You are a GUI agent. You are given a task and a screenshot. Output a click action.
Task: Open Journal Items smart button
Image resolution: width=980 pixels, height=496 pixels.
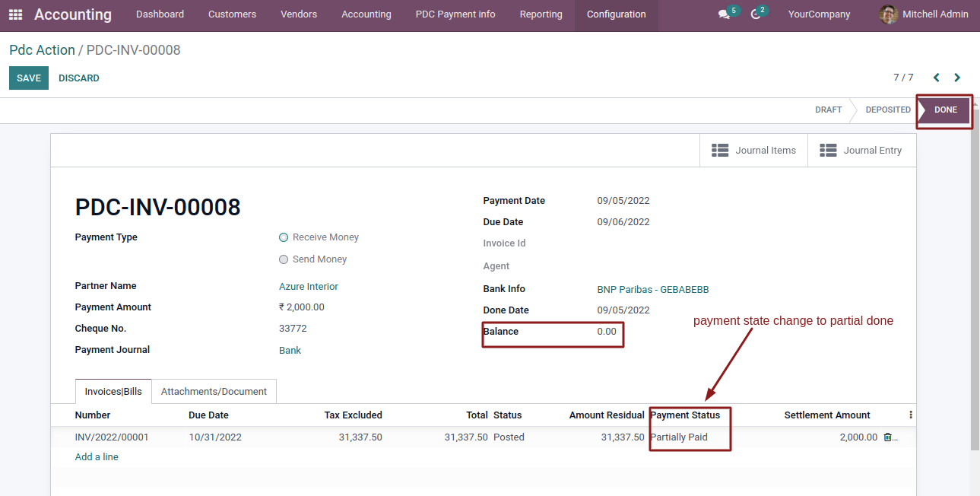[753, 151]
